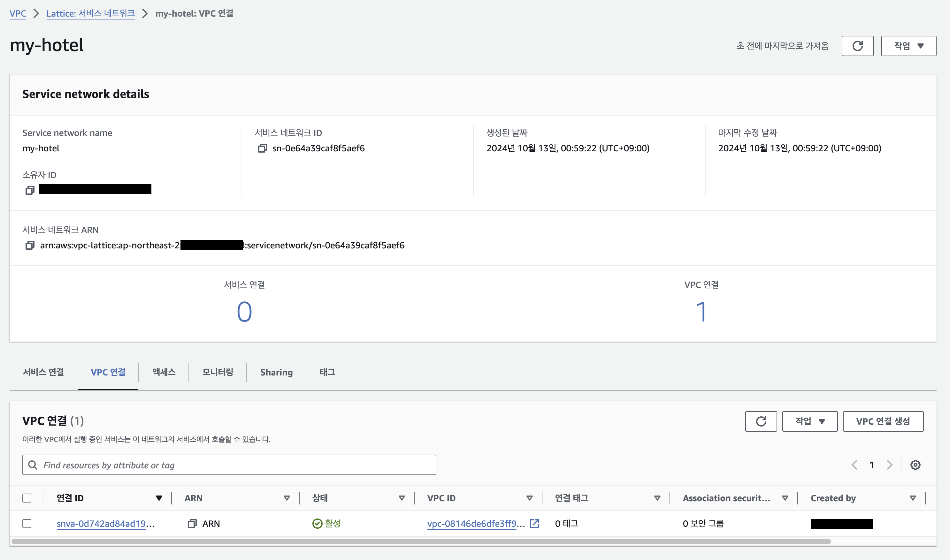Sort by 연결 ID column
Viewport: 950px width, 560px height.
[159, 498]
